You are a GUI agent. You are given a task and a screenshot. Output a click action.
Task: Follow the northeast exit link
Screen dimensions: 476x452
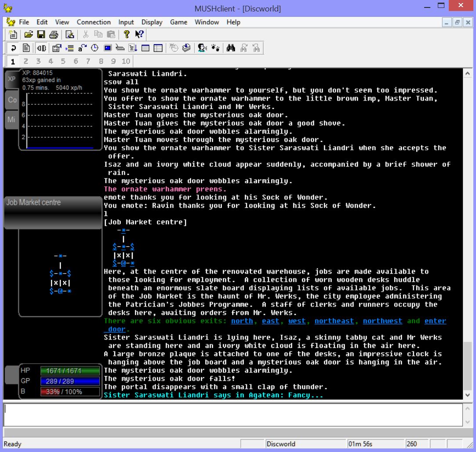point(334,321)
